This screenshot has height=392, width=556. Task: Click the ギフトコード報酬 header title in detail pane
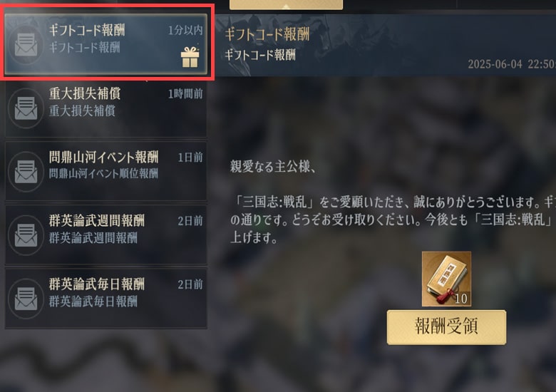[x=267, y=34]
